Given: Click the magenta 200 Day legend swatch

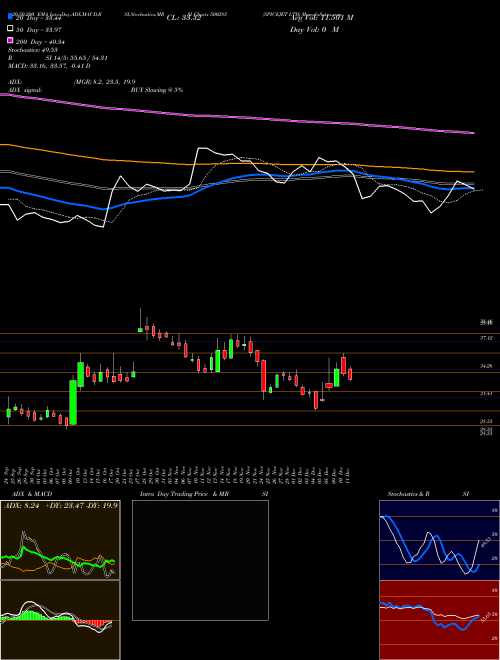Looking at the screenshot, I should (x=10, y=41).
